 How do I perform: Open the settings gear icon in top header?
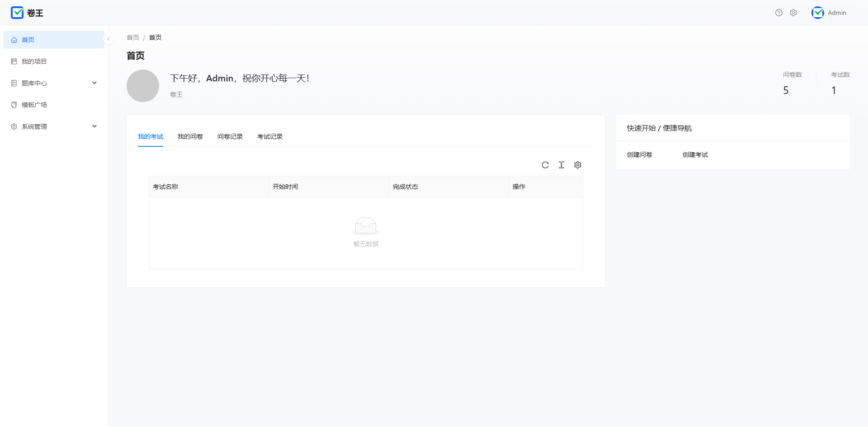[793, 13]
